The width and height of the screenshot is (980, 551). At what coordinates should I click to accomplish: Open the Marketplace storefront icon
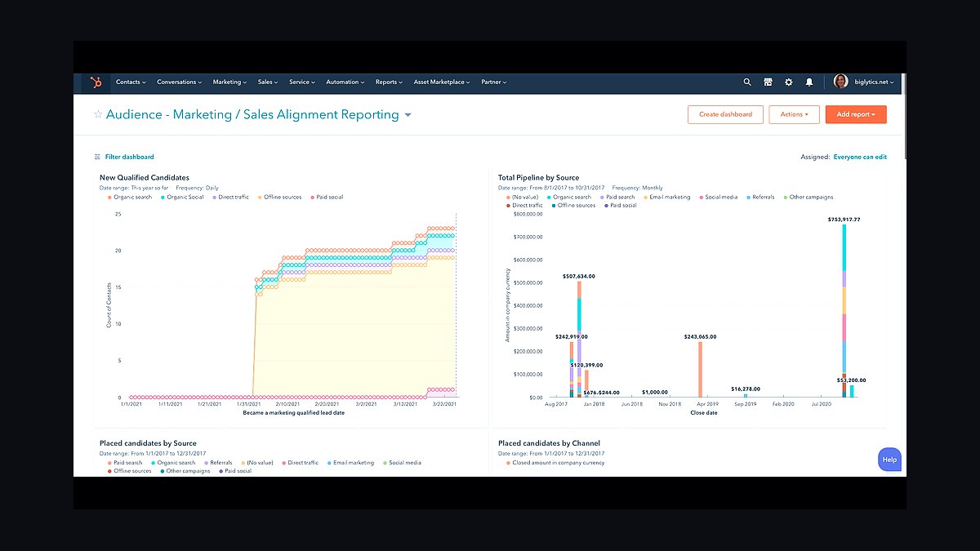pyautogui.click(x=768, y=82)
